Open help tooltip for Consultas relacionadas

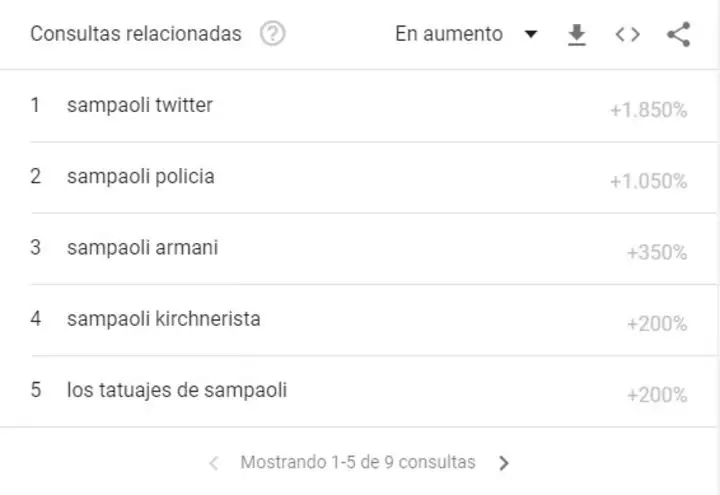(x=272, y=34)
